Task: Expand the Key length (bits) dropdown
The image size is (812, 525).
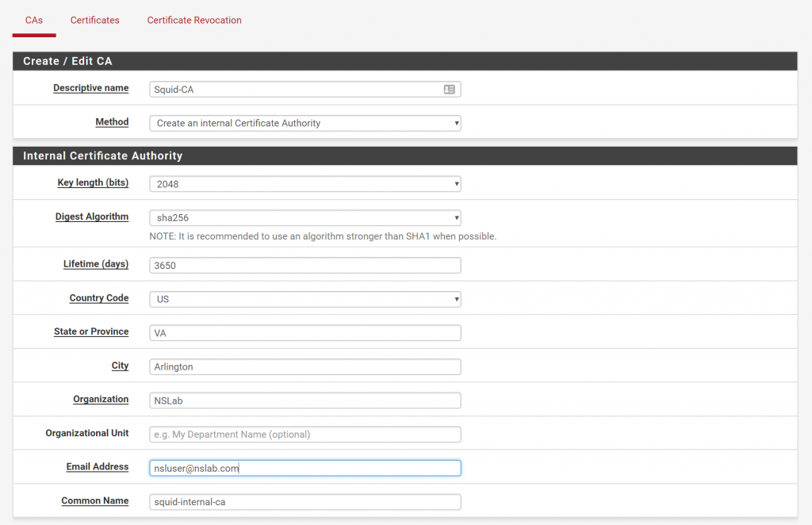Action: (x=305, y=184)
